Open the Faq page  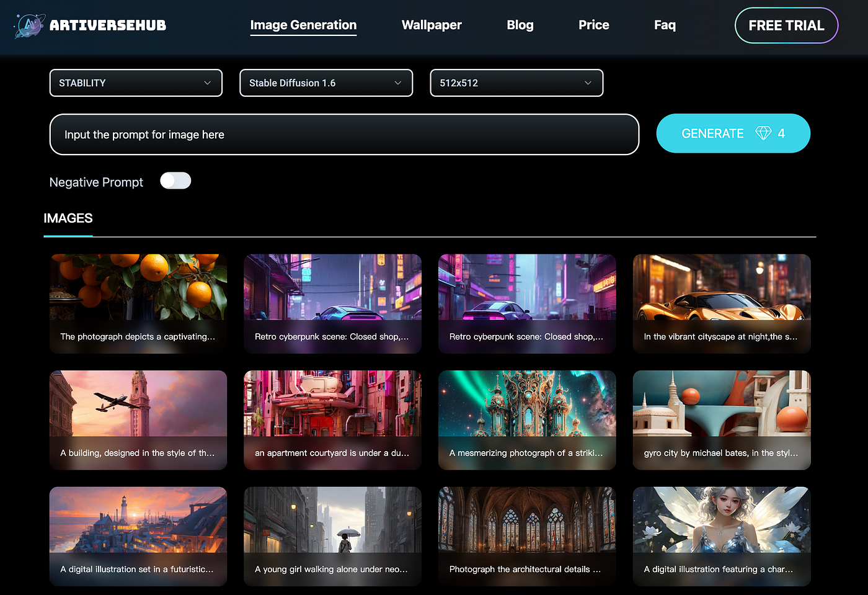coord(665,25)
